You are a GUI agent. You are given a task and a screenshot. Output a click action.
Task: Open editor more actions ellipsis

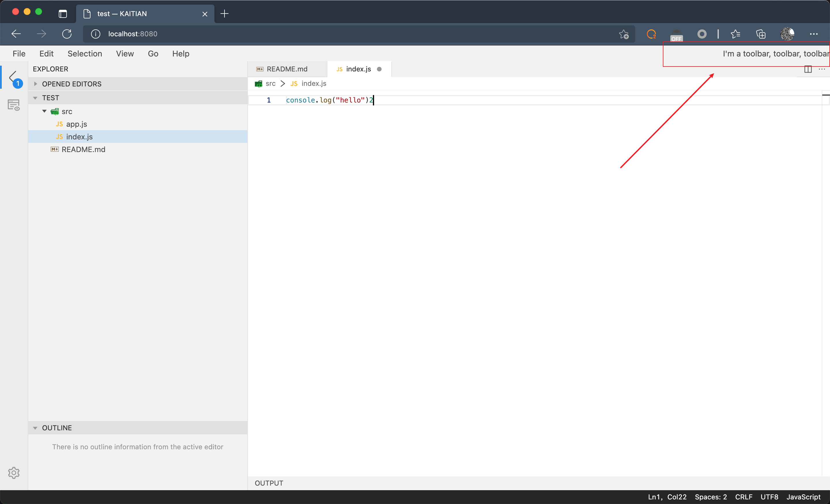click(822, 69)
